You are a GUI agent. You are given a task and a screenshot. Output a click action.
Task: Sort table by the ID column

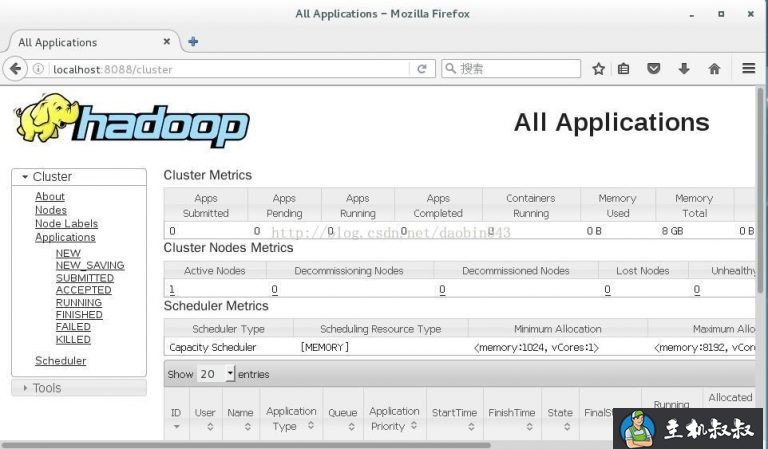coord(176,419)
